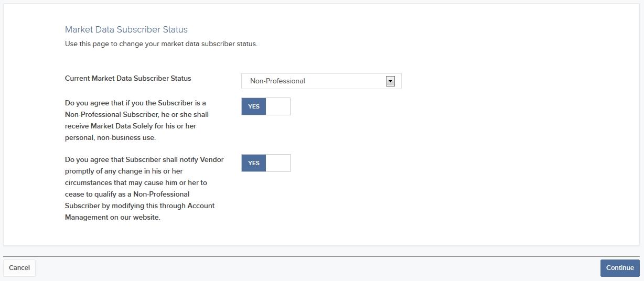
Task: Click the gray divider line above Cancel
Action: point(322,256)
